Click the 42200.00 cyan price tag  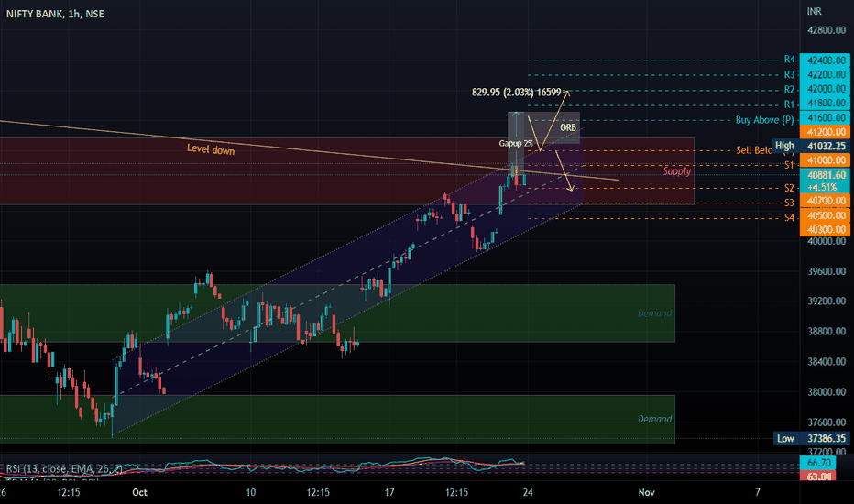(x=825, y=74)
